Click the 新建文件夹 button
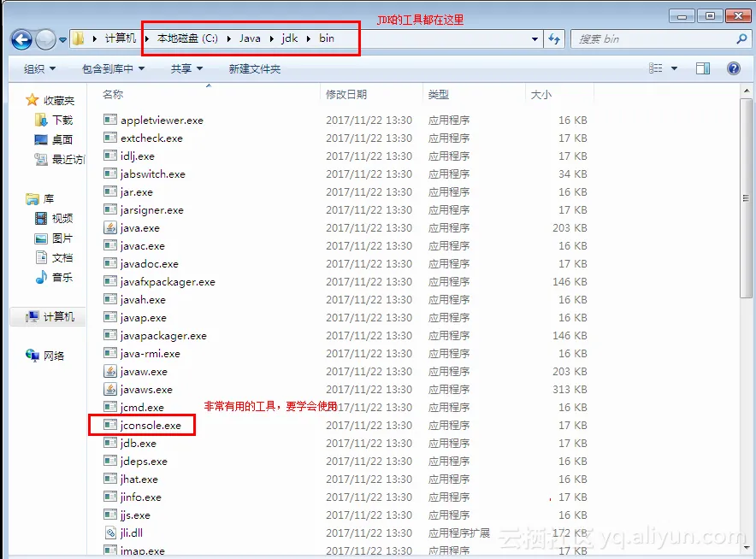 pos(255,69)
